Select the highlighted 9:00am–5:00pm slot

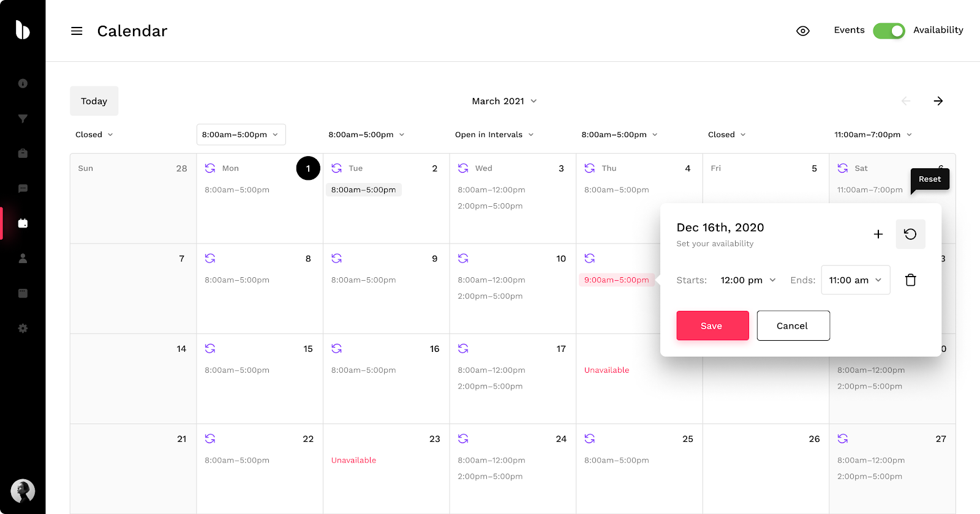pos(616,280)
